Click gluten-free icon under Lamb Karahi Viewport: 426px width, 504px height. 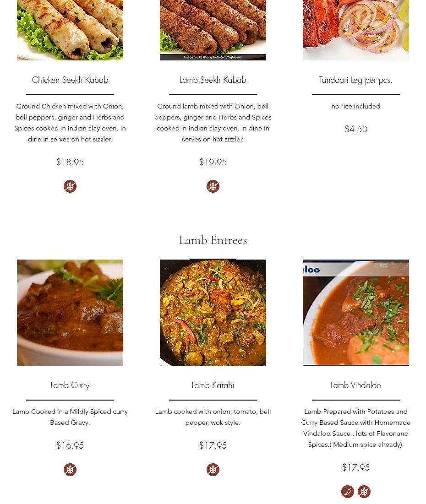pyautogui.click(x=213, y=470)
